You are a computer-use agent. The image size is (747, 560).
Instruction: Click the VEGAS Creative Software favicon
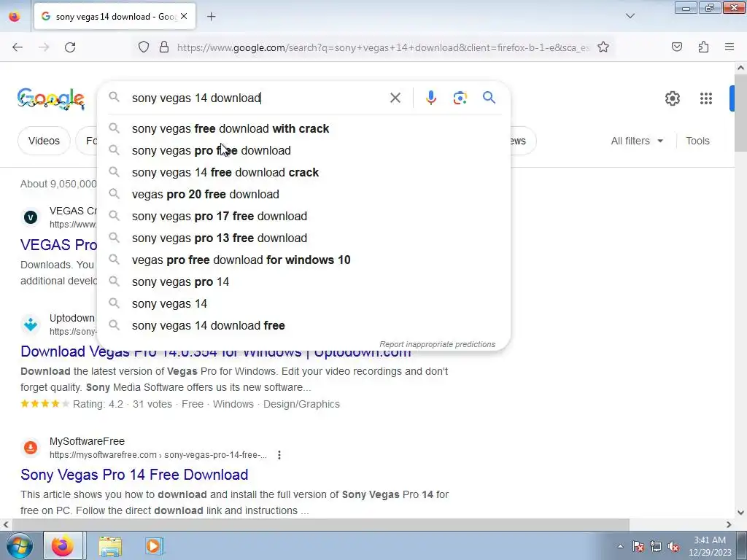[31, 217]
